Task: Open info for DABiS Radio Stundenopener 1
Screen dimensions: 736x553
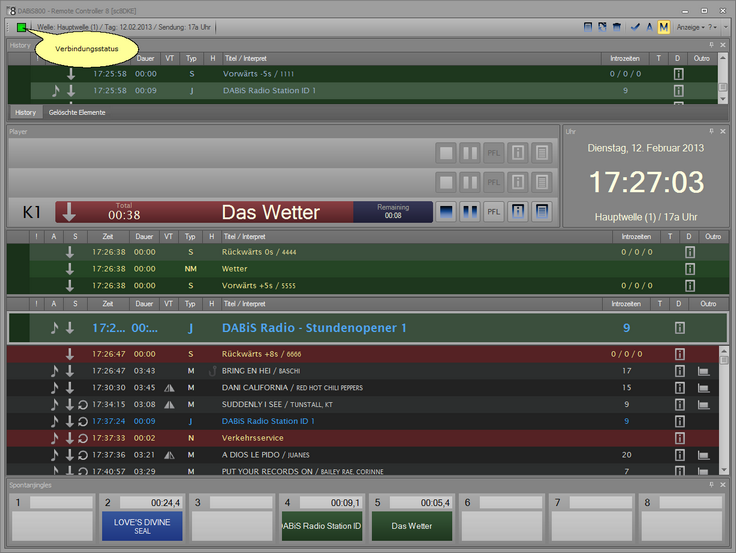Action: (x=679, y=328)
